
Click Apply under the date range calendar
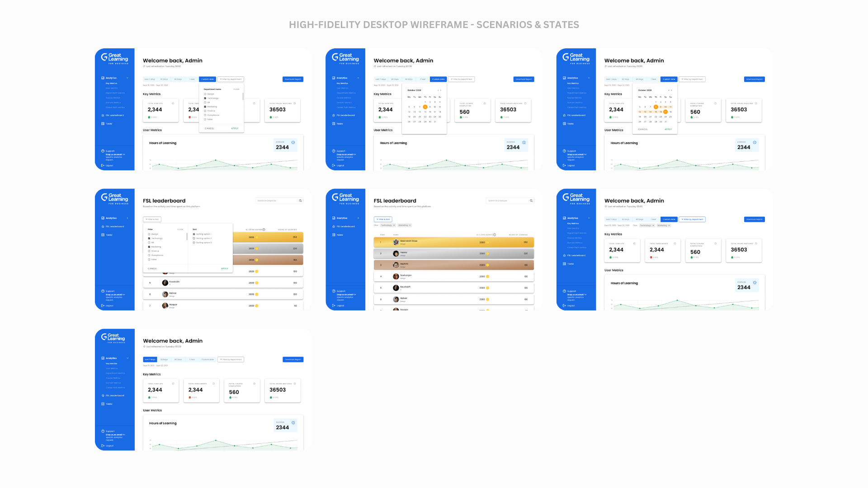pos(668,129)
